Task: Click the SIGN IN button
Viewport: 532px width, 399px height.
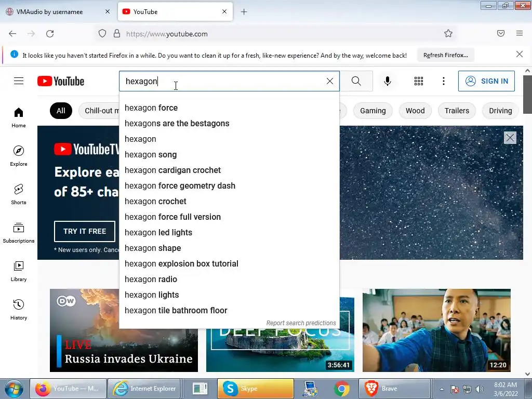Action: coord(486,81)
